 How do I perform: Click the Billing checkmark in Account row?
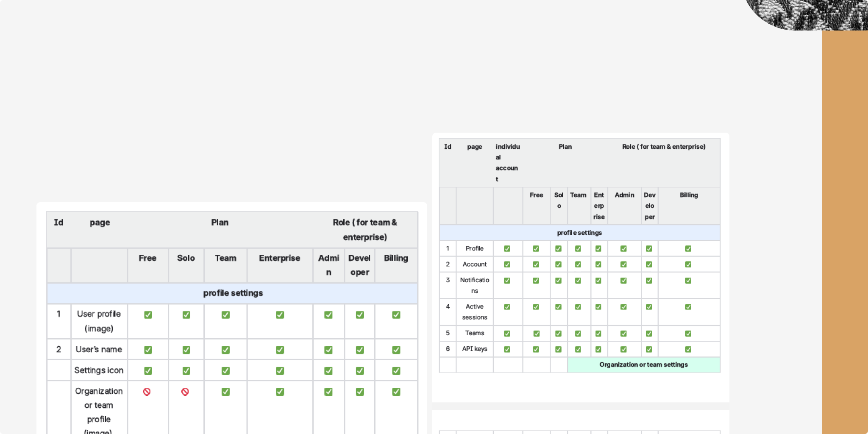click(688, 264)
